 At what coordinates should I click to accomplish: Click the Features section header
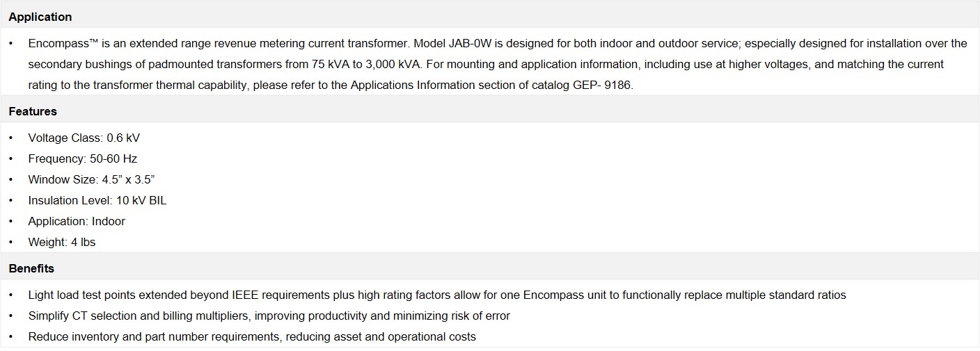[33, 111]
